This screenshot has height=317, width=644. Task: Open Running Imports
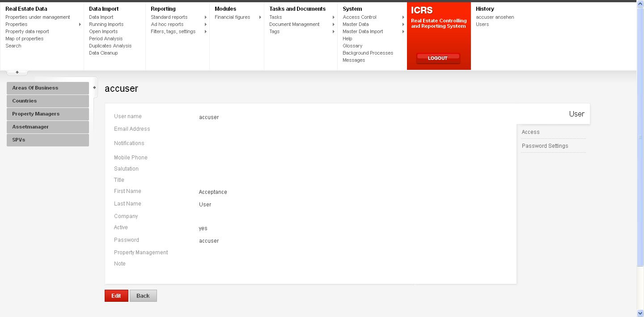pyautogui.click(x=106, y=24)
